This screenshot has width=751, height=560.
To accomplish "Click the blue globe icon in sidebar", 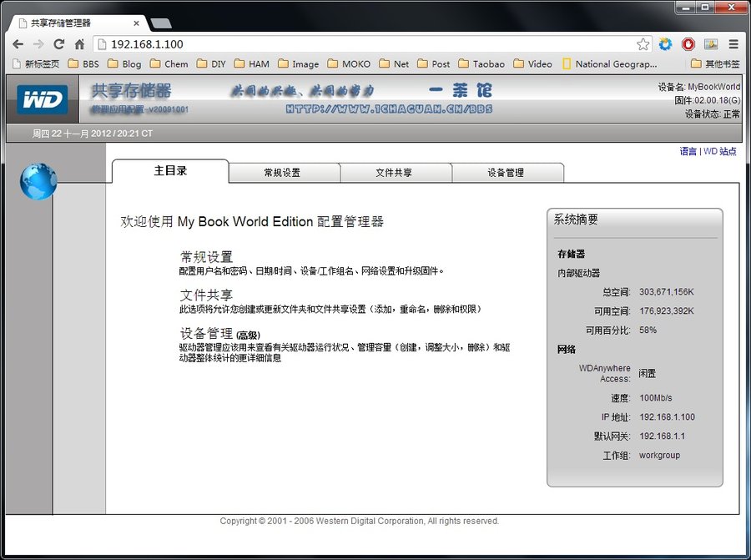I will tap(38, 182).
